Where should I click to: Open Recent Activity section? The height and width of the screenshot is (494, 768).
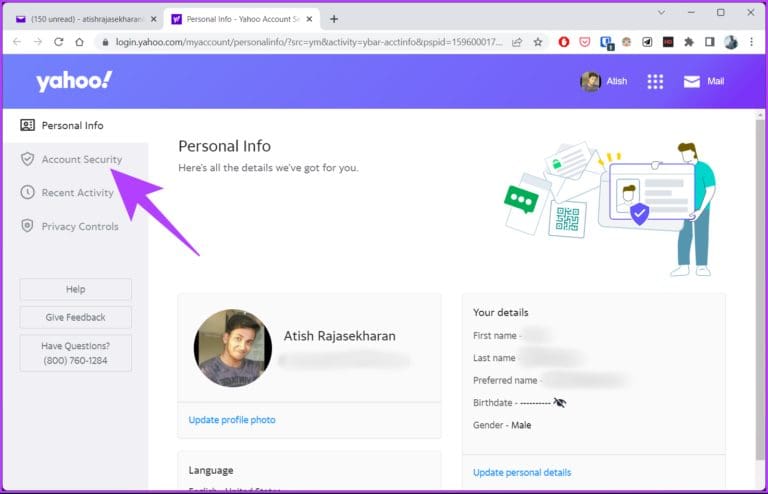(77, 193)
